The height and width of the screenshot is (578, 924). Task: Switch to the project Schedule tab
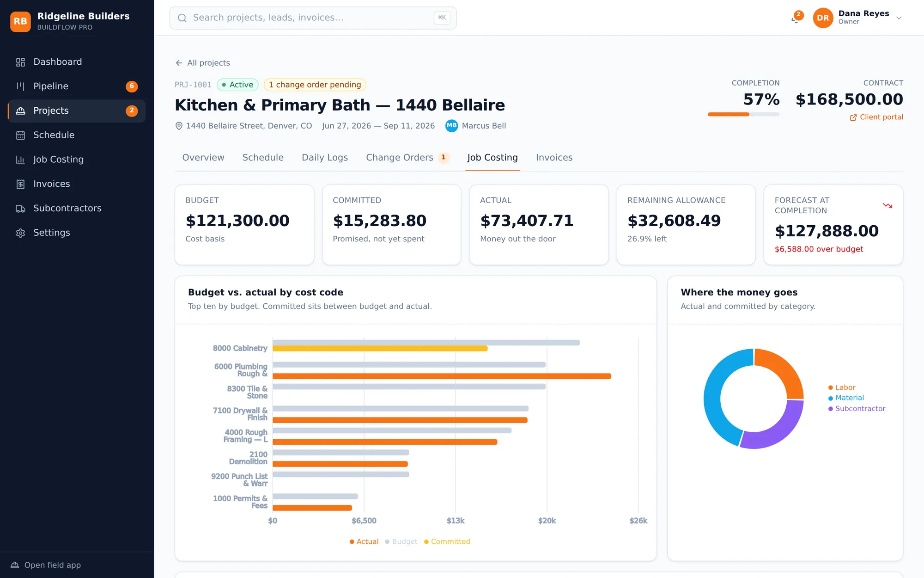click(263, 158)
